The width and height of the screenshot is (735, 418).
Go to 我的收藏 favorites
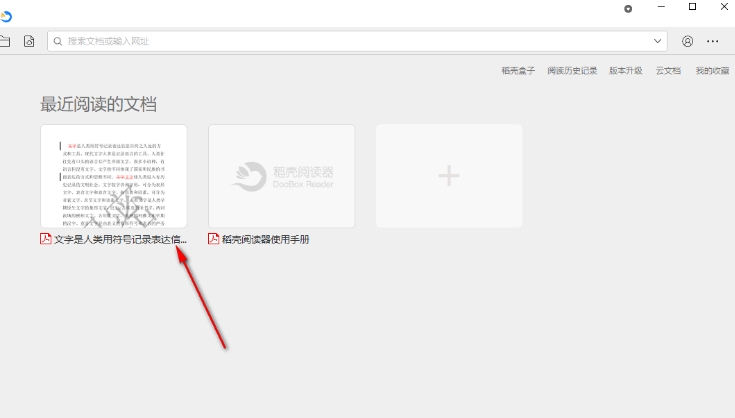[712, 71]
